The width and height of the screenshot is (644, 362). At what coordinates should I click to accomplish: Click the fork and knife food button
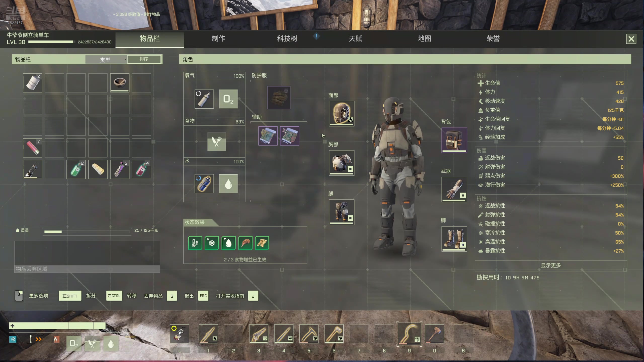[217, 142]
